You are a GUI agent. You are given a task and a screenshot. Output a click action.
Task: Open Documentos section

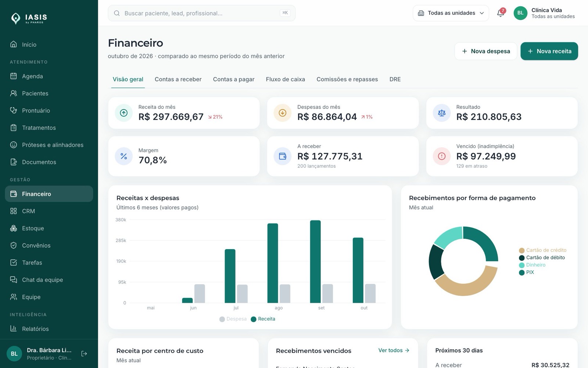pos(49,162)
